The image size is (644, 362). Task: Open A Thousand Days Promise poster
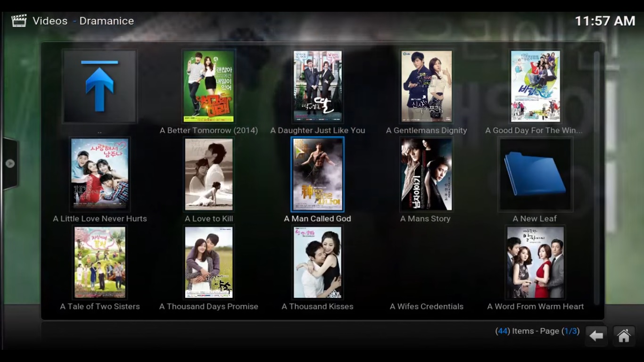click(x=209, y=263)
